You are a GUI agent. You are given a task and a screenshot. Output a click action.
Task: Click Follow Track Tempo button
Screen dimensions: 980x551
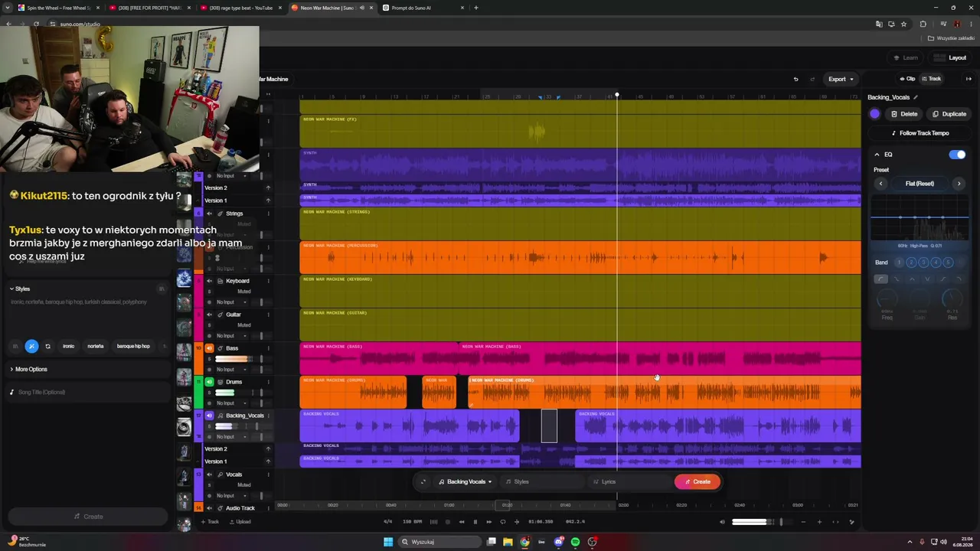click(920, 133)
